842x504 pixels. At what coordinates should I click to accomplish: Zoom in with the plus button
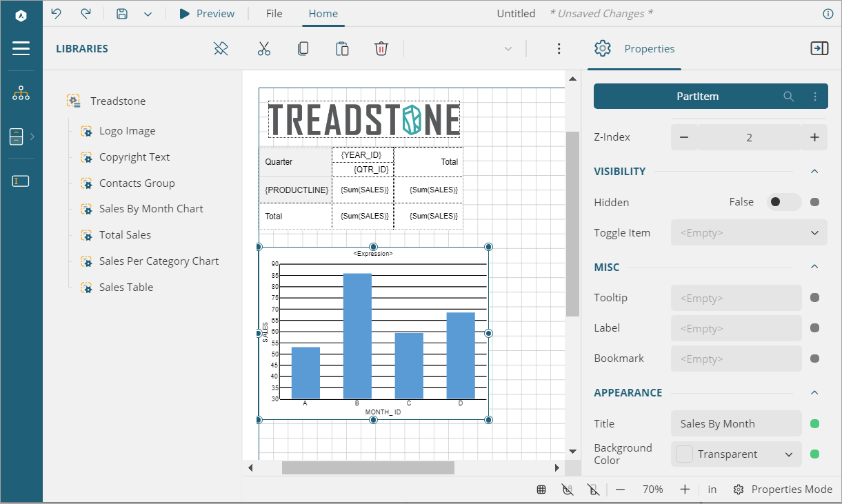pos(685,490)
